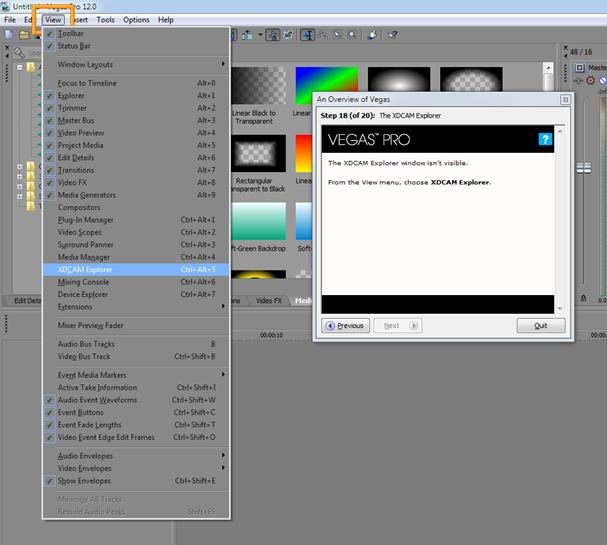Toggle Video Preview window visibility
The image size is (607, 545).
coord(135,133)
